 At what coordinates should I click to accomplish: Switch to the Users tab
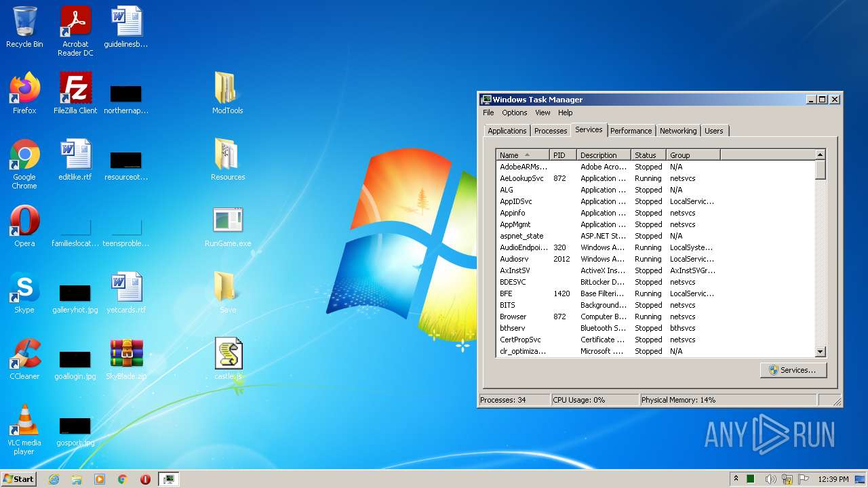(713, 131)
